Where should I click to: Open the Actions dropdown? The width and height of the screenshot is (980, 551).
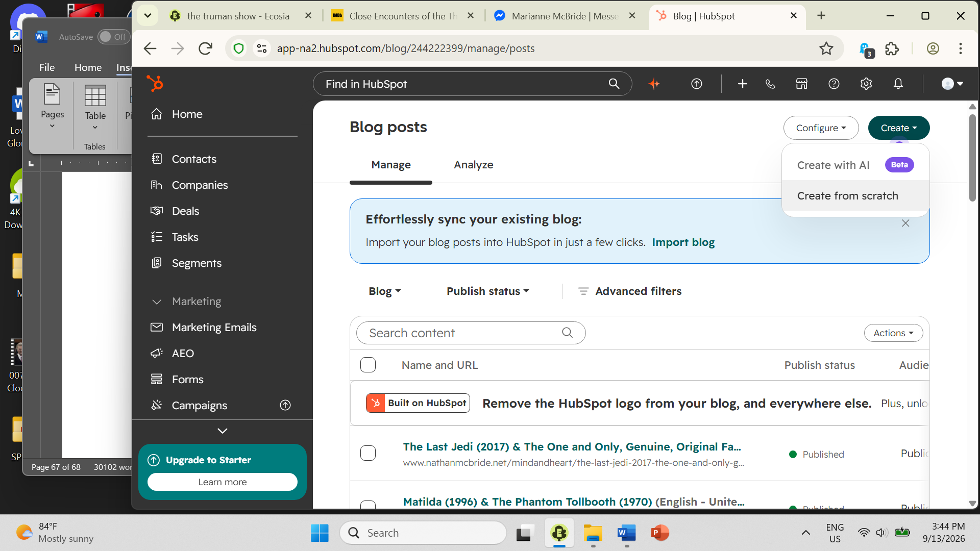tap(893, 333)
